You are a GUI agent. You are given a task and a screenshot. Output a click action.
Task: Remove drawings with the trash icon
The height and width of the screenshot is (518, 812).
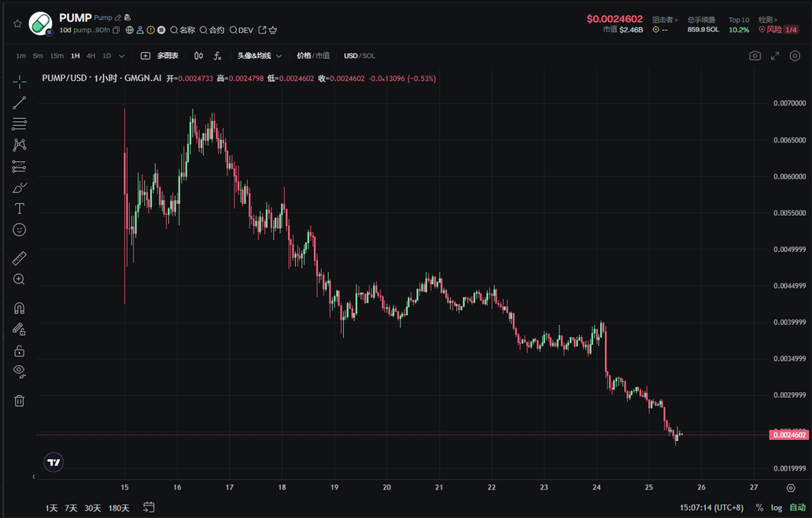[x=19, y=401]
